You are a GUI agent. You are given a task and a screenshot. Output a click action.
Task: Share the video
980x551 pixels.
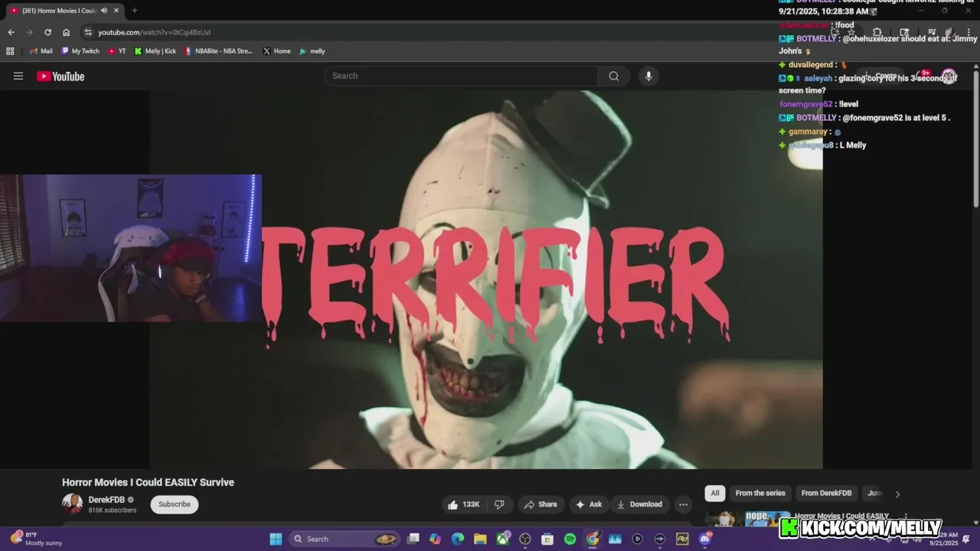[x=540, y=504]
